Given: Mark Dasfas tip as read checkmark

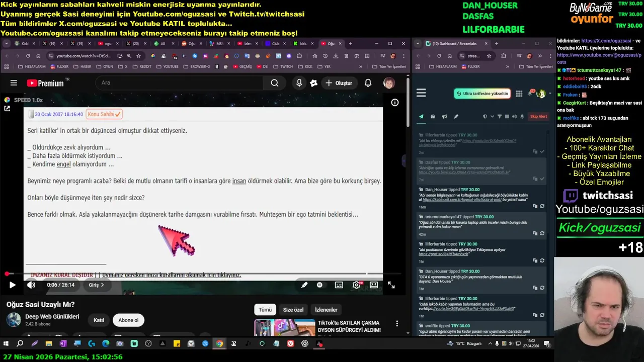Looking at the screenshot, I should (542, 178).
